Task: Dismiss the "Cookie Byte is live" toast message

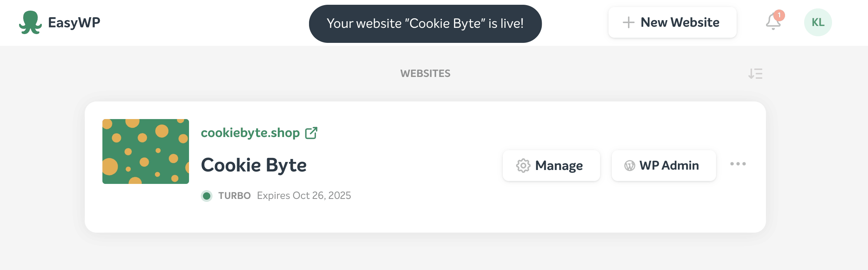Action: coord(425,23)
